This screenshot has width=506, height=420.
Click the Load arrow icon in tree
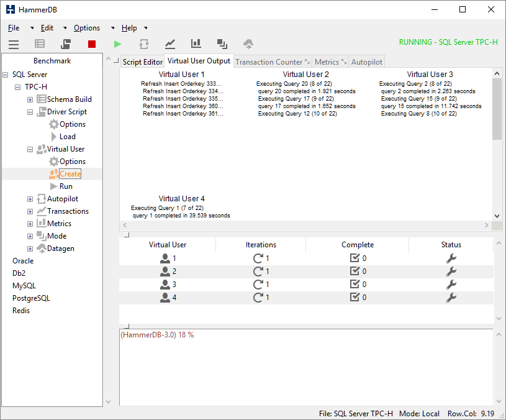(x=53, y=137)
